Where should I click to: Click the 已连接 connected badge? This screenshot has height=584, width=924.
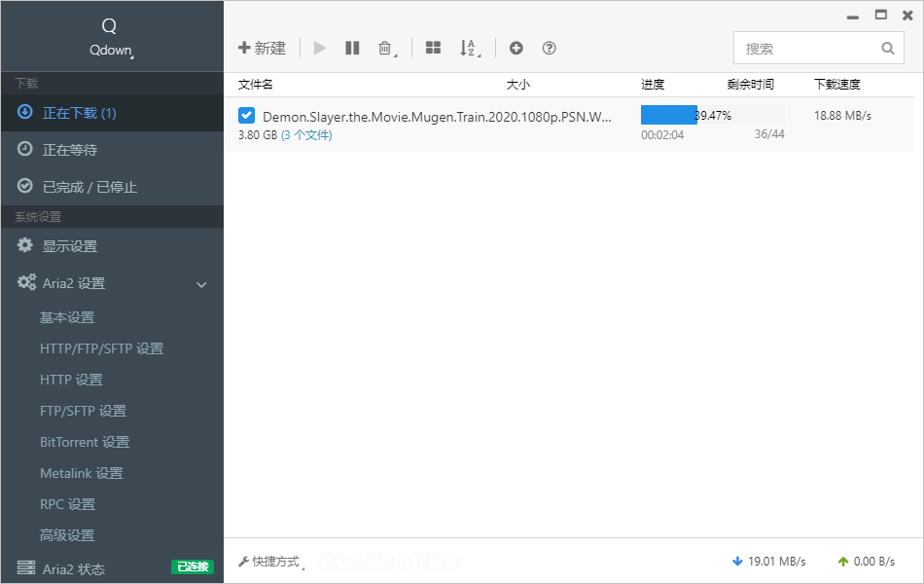pyautogui.click(x=193, y=566)
